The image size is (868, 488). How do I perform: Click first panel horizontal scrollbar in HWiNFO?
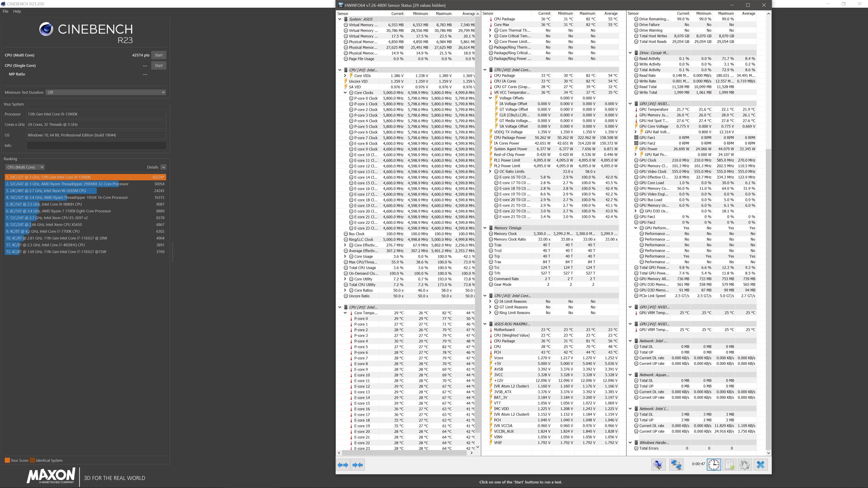(404, 453)
